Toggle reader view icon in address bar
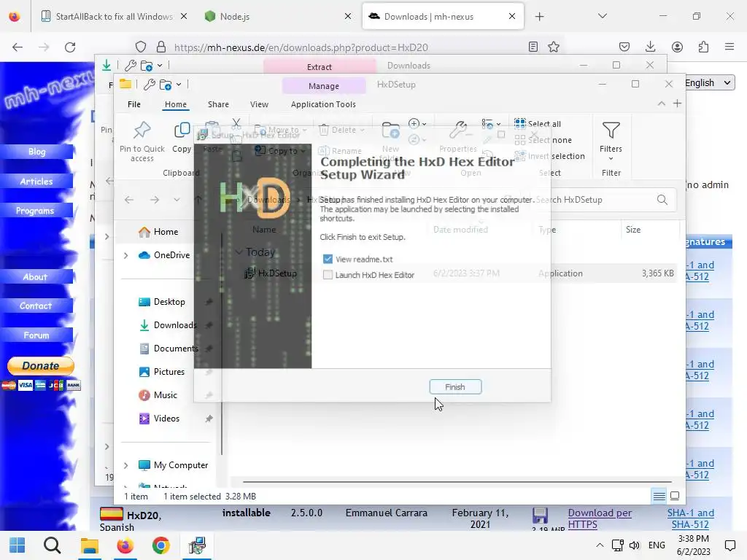The width and height of the screenshot is (747, 560). click(533, 47)
